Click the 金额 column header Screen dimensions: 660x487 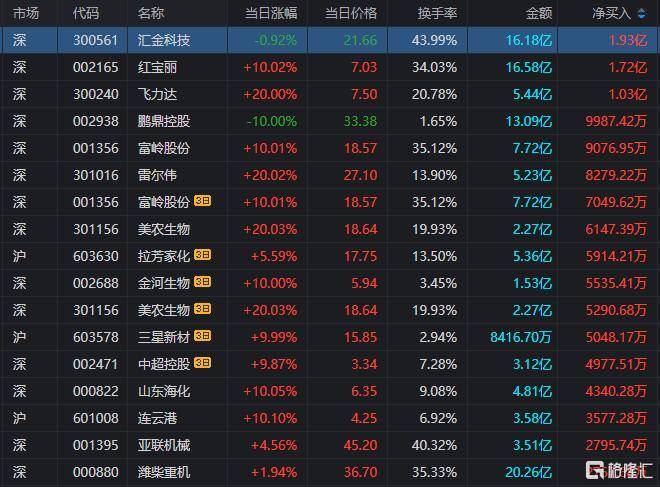538,14
